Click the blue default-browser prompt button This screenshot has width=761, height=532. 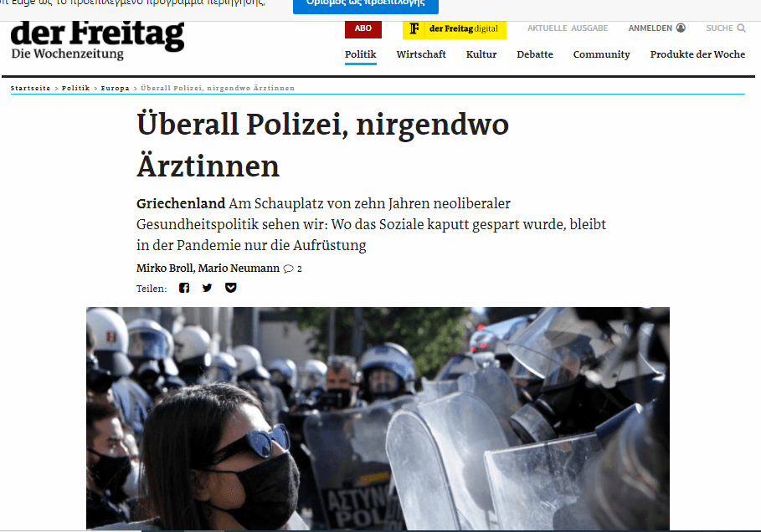point(366,6)
